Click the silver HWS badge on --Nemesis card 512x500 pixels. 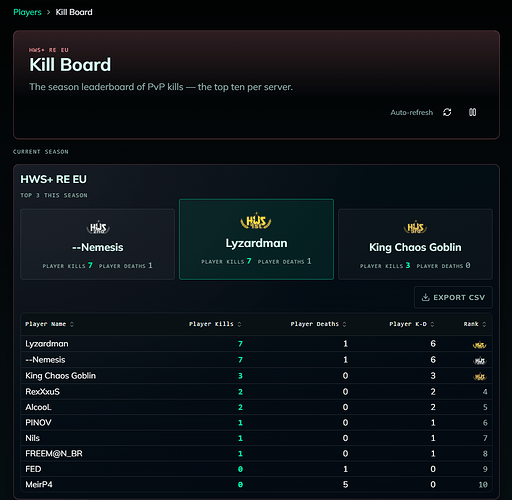(x=98, y=227)
